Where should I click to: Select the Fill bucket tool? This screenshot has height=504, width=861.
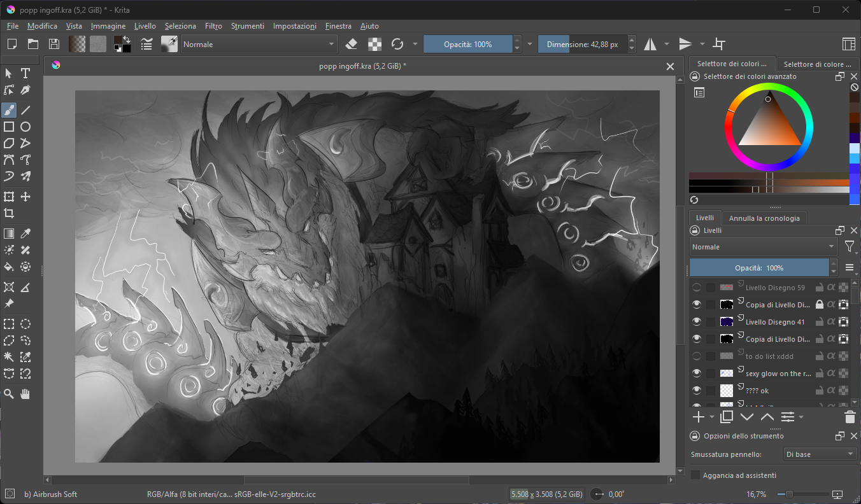[x=9, y=267]
